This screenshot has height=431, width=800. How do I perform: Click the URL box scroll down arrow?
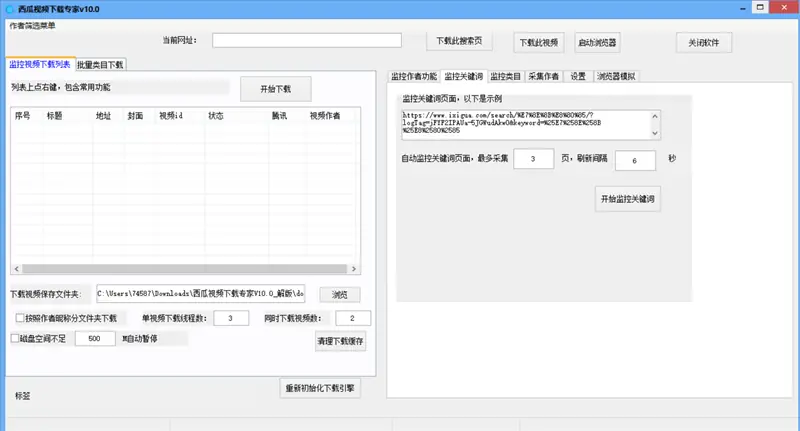pyautogui.click(x=655, y=133)
